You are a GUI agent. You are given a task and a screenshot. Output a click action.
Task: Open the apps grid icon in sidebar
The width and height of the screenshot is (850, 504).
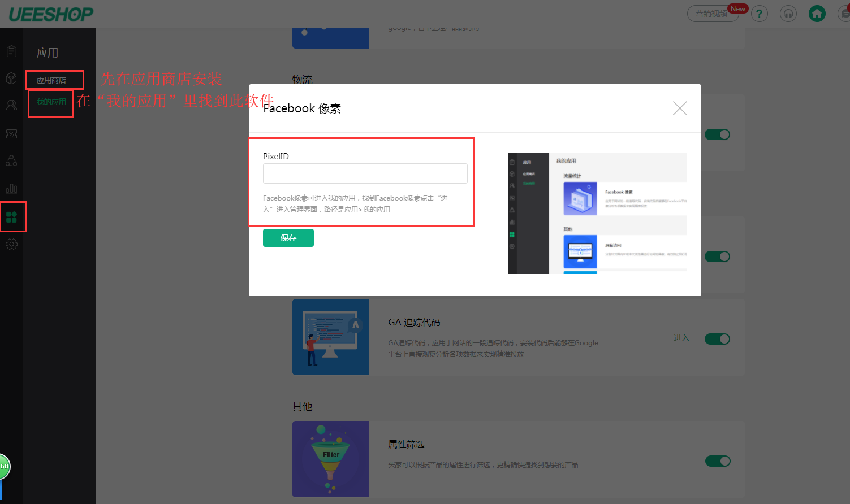tap(11, 217)
